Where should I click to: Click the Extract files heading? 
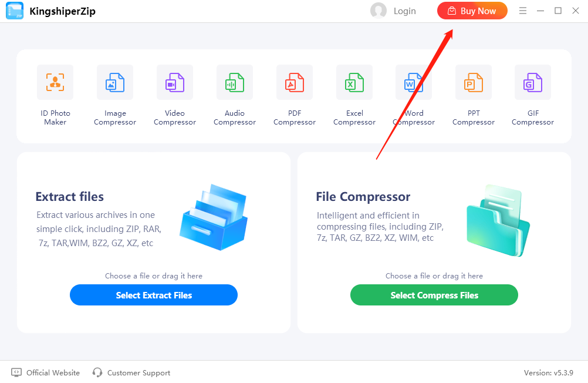70,197
